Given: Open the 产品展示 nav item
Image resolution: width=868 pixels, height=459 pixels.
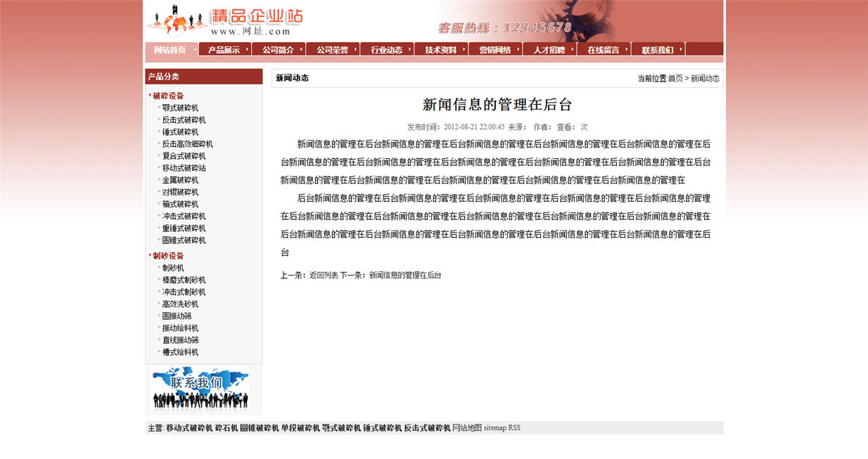Looking at the screenshot, I should [225, 50].
